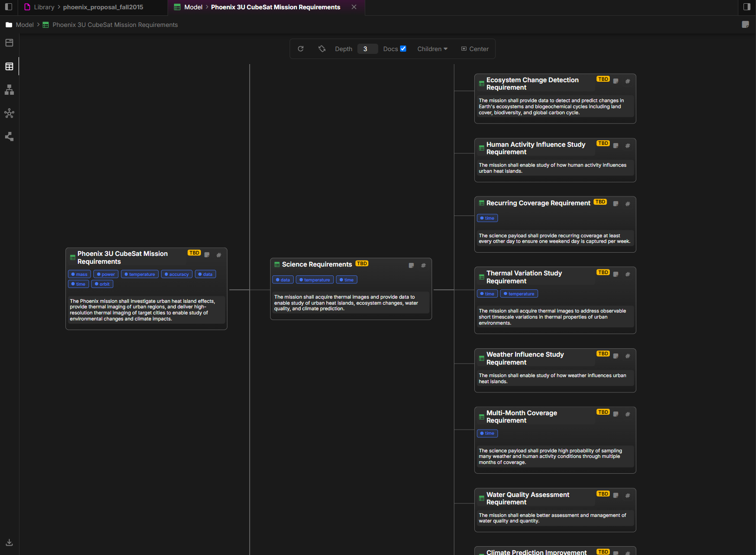Image resolution: width=756 pixels, height=555 pixels.
Task: Refresh the requirements diagram
Action: click(301, 49)
